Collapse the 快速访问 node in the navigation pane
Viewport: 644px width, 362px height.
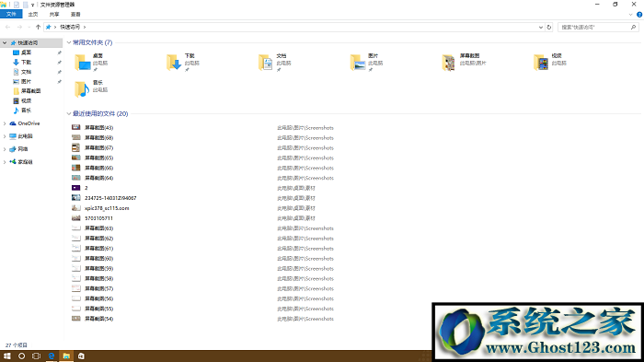[x=5, y=42]
